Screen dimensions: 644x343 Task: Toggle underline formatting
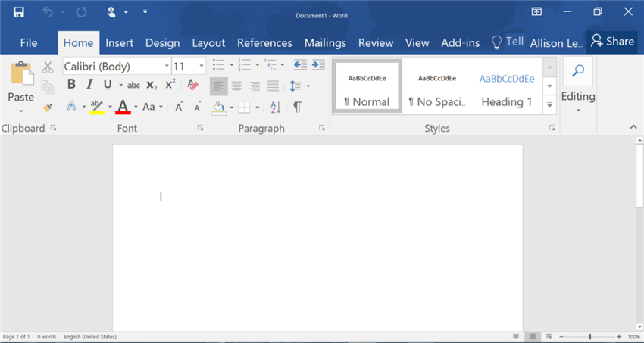(108, 84)
